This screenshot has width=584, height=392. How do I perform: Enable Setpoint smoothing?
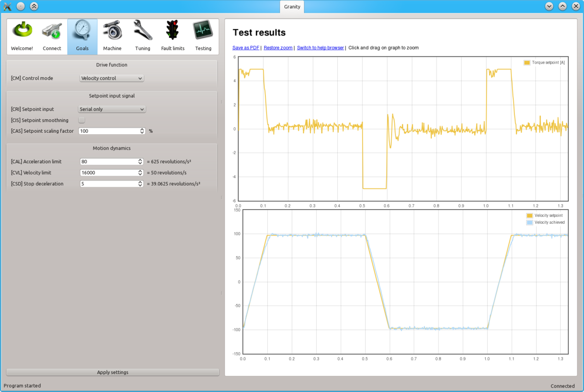81,120
